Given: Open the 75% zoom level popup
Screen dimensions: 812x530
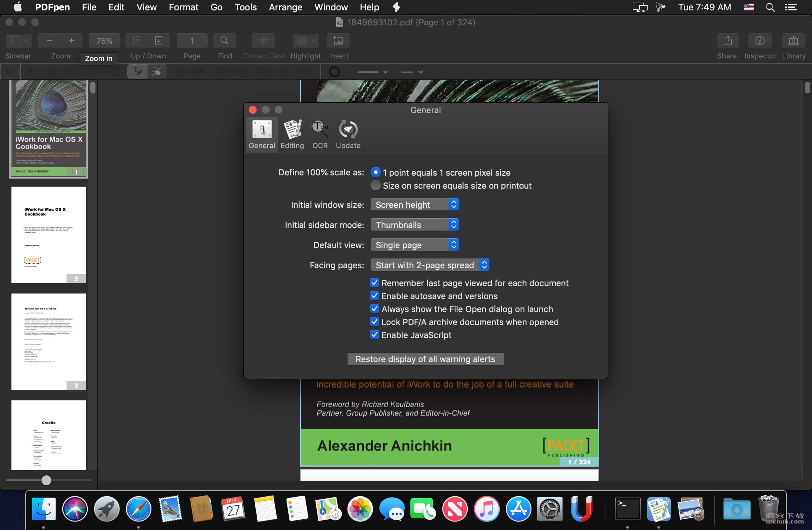Looking at the screenshot, I should click(104, 41).
